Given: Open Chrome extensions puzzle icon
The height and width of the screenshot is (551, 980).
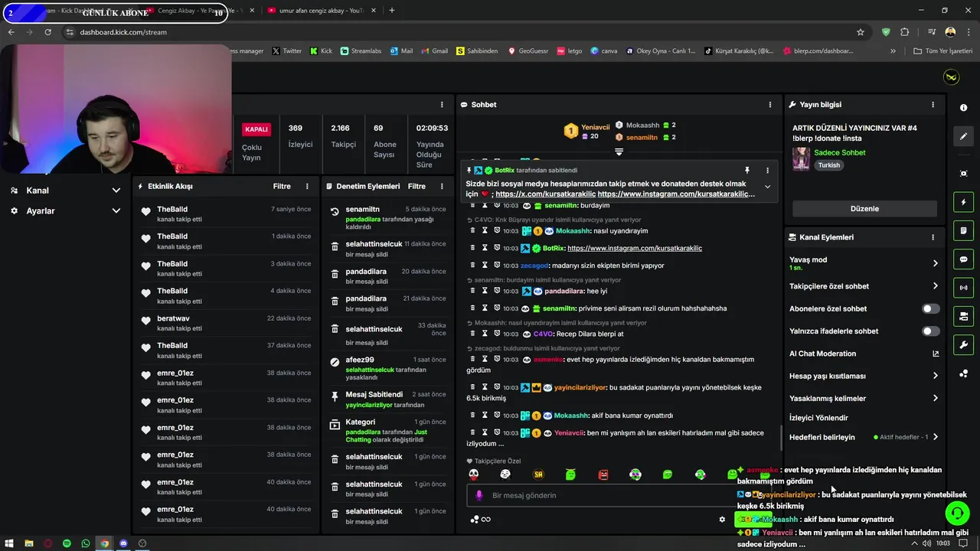Looking at the screenshot, I should tap(905, 32).
